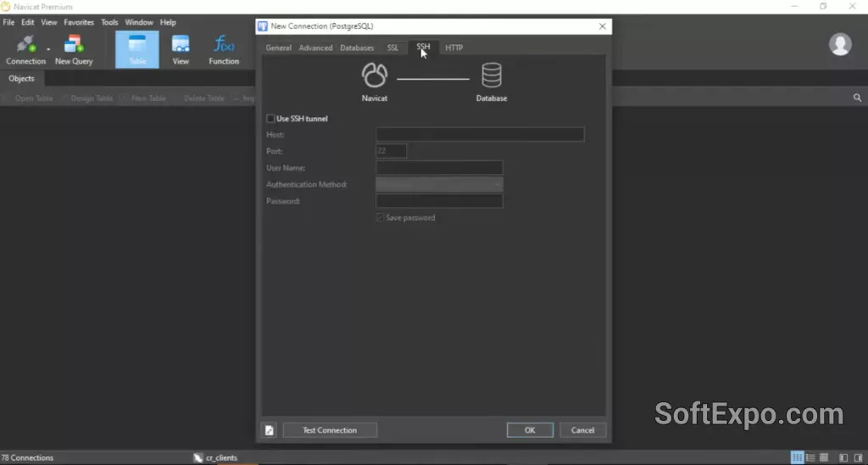The image size is (868, 465).
Task: Open the View menu
Action: coord(48,22)
